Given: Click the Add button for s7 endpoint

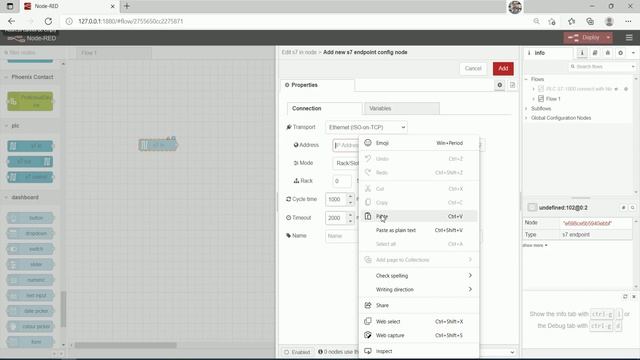Looking at the screenshot, I should [x=503, y=69].
